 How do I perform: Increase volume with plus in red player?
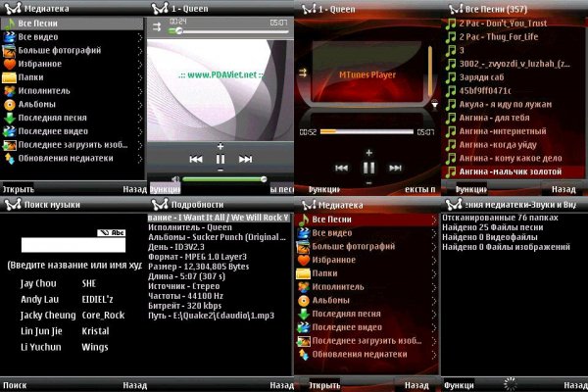(369, 153)
